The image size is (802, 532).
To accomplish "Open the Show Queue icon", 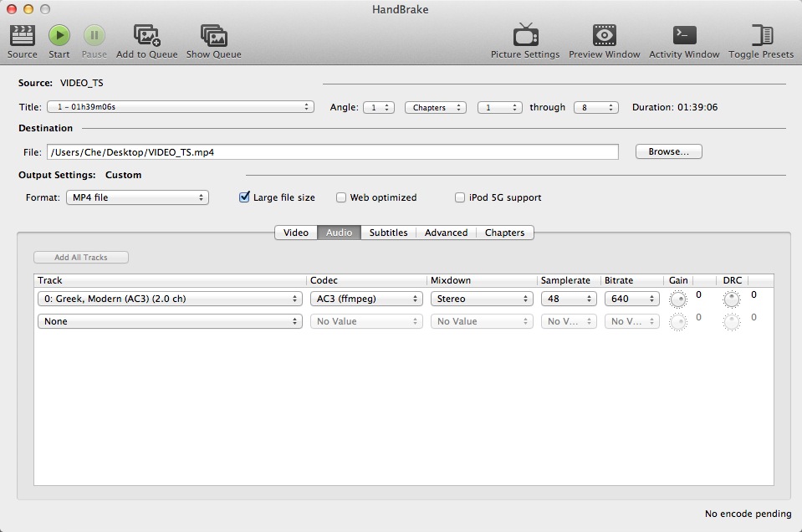I will pyautogui.click(x=214, y=35).
